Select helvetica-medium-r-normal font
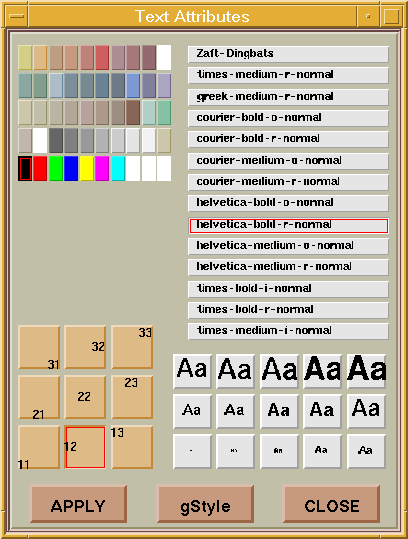 click(x=288, y=267)
